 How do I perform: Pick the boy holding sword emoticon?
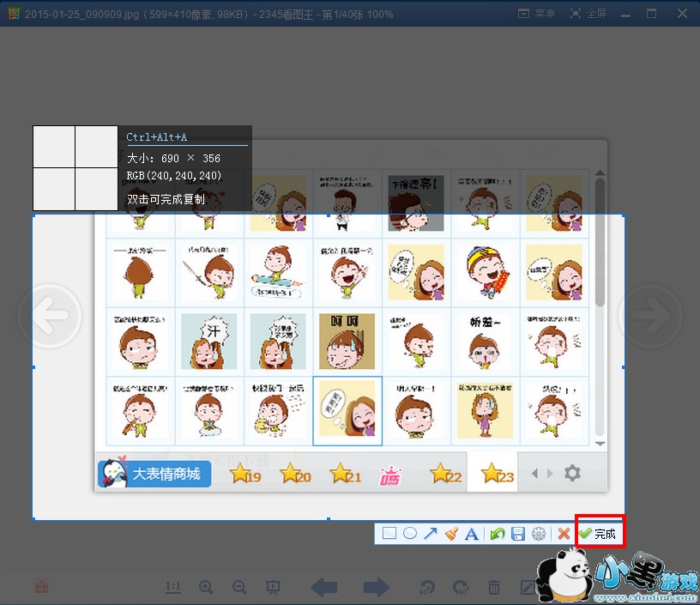tap(209, 273)
